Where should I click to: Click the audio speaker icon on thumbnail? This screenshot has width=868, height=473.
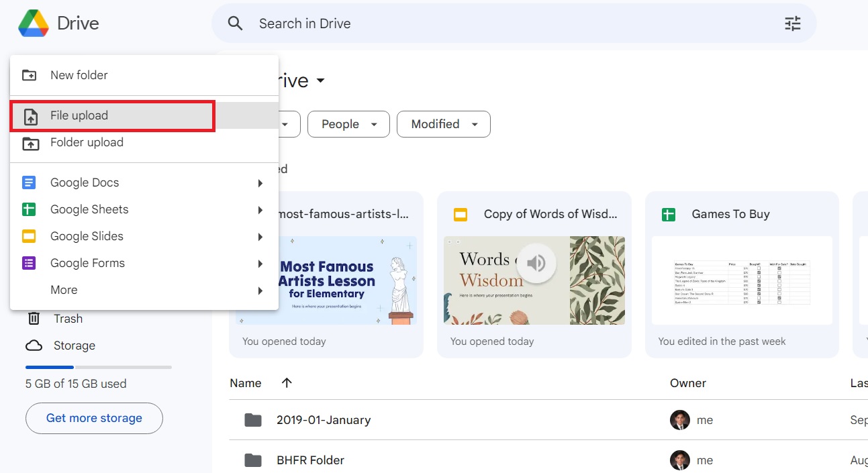tap(536, 262)
